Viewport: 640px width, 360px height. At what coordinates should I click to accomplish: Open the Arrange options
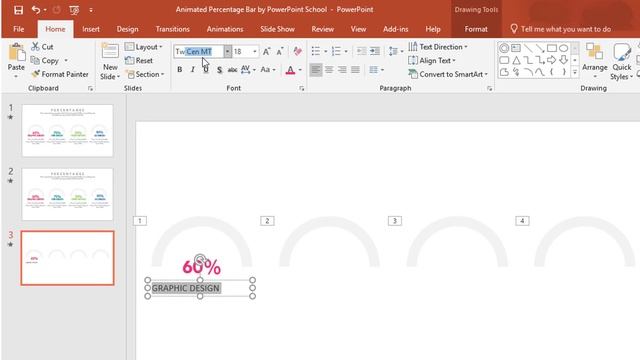(595, 61)
